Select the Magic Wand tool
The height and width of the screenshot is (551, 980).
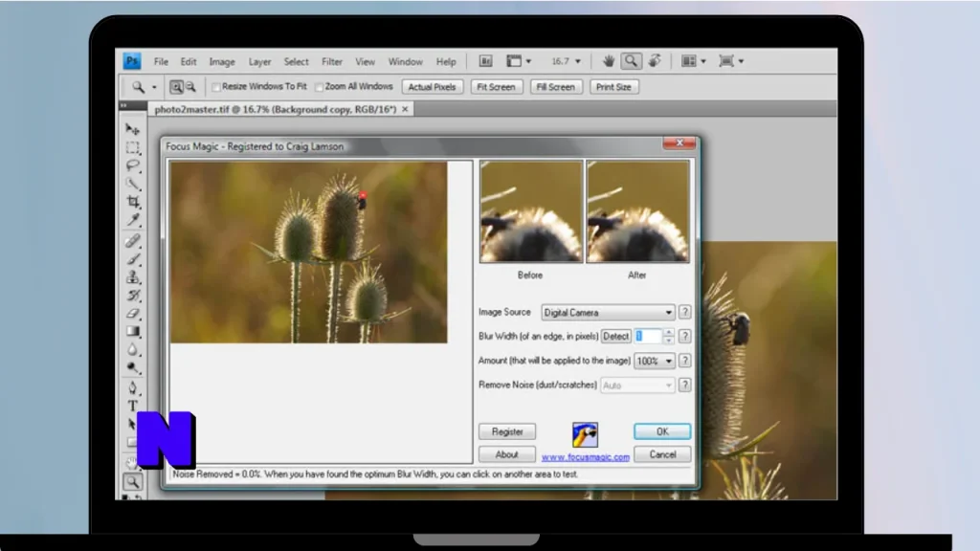pyautogui.click(x=132, y=184)
